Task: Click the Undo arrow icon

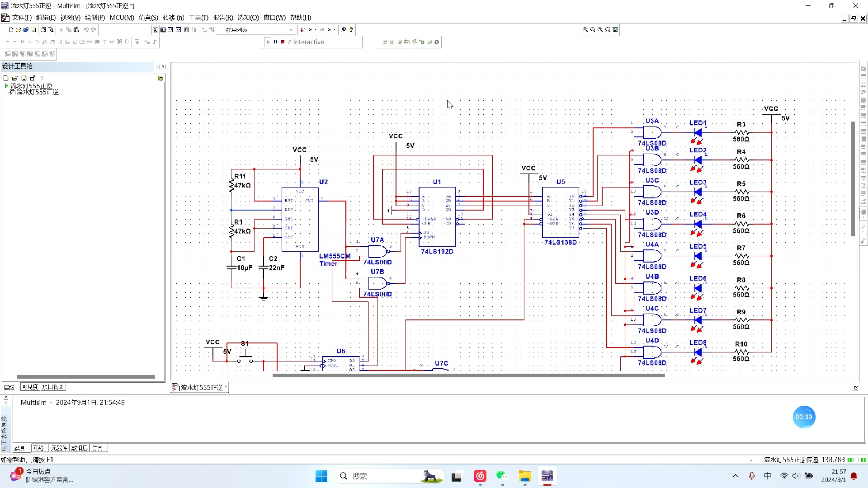Action: tap(86, 30)
